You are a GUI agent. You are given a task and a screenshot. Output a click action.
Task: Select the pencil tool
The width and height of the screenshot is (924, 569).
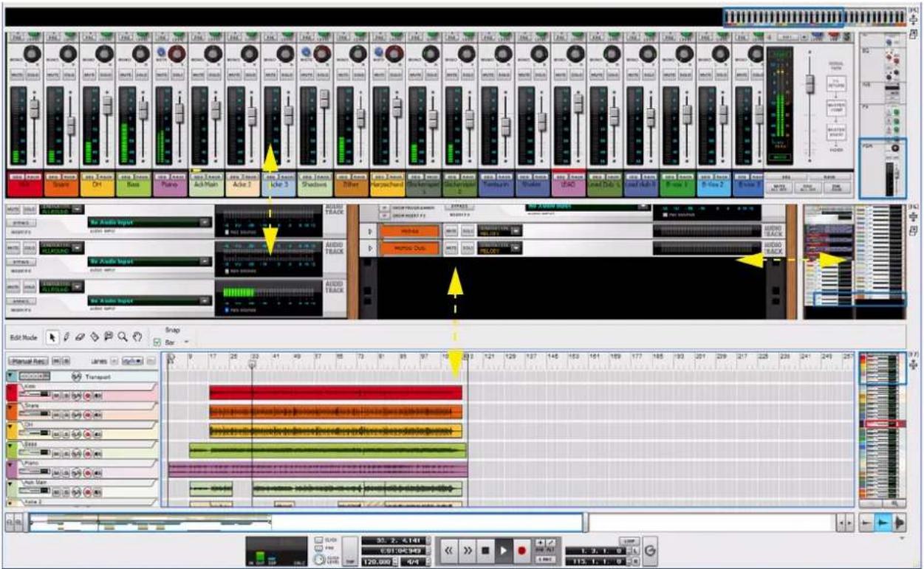(x=66, y=337)
